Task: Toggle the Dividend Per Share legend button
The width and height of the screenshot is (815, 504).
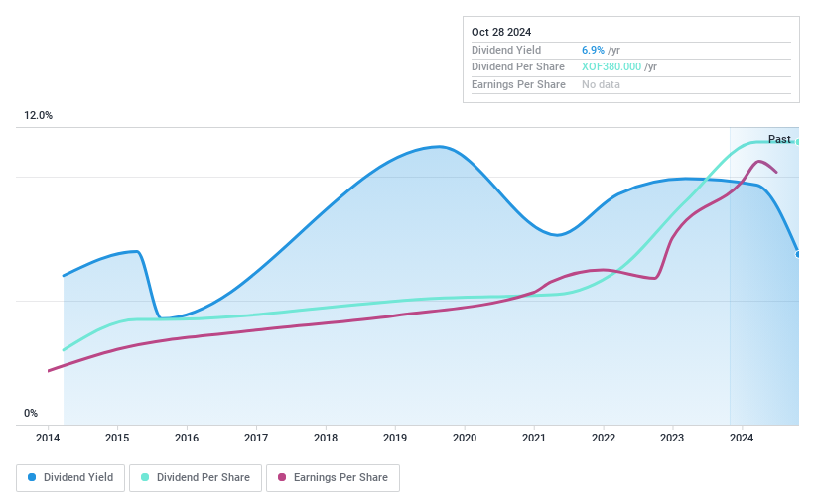Action: [196, 477]
